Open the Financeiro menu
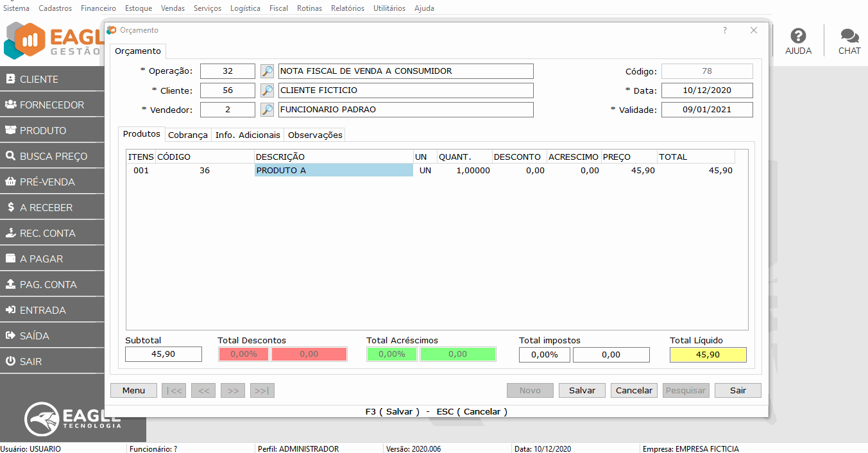This screenshot has width=868, height=453. pyautogui.click(x=98, y=8)
